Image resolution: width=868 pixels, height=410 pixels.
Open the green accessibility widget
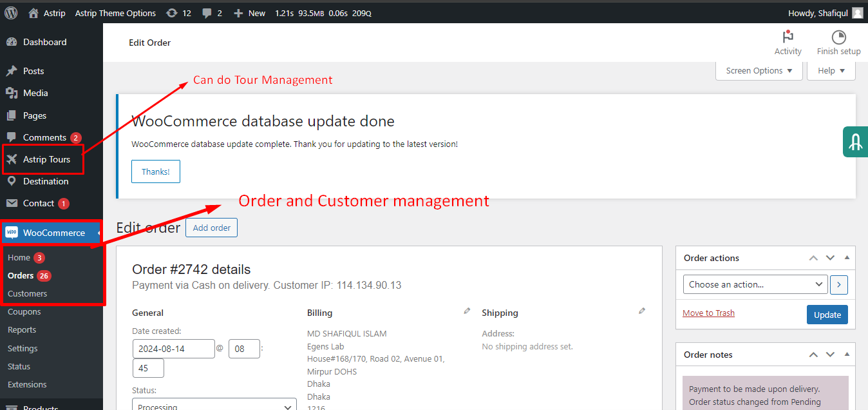(855, 142)
